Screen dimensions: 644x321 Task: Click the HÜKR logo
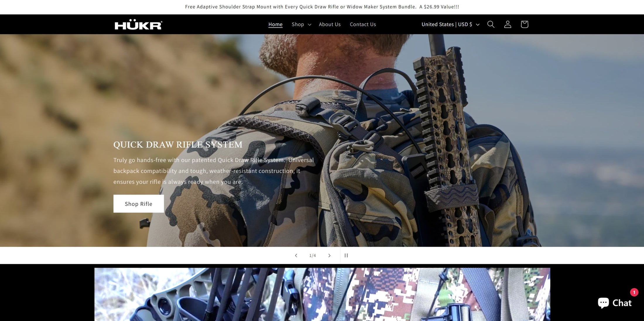point(138,25)
